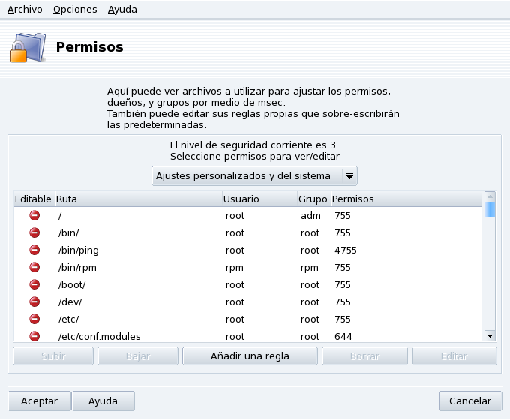Click the red non-editable icon for /dev/

click(34, 301)
